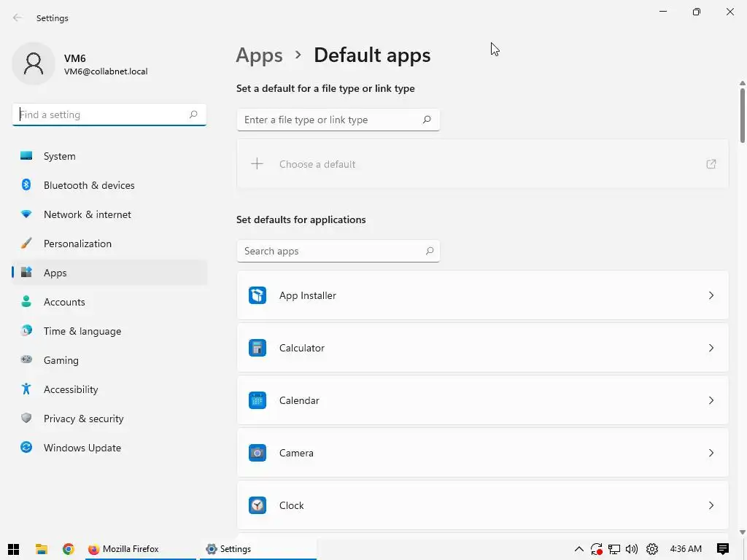This screenshot has height=560, width=747.
Task: Expand the App Installer chevron
Action: [711, 295]
